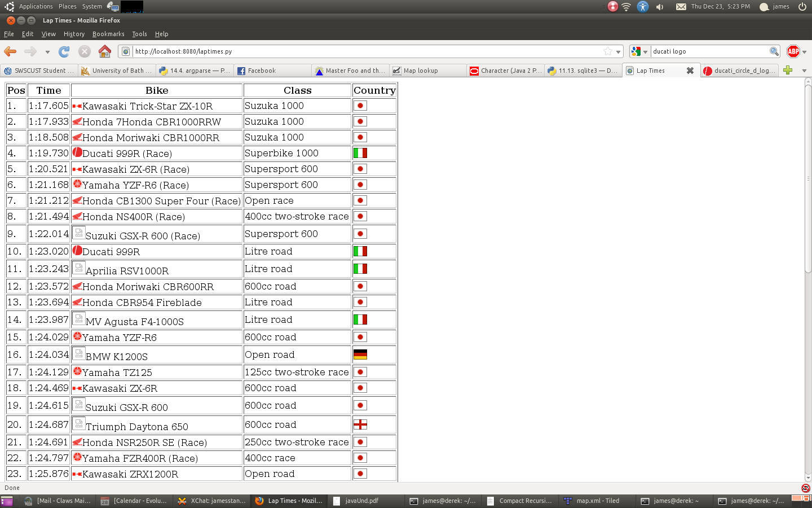Close the Lap Times tab
The image size is (812, 508).
point(690,71)
